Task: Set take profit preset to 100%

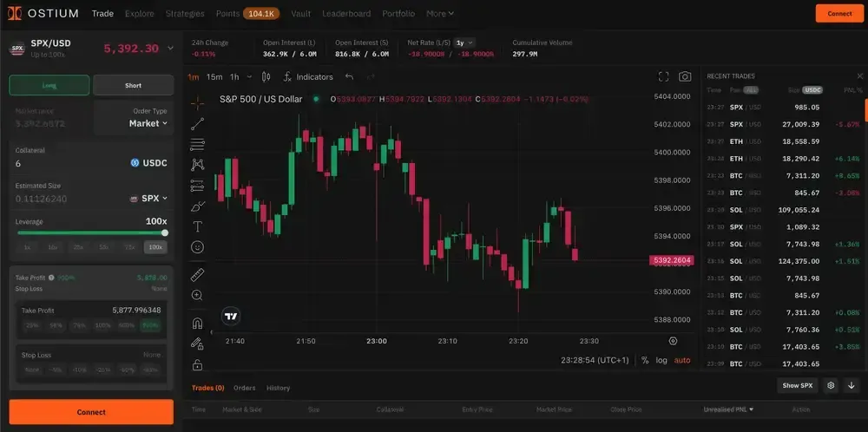Action: click(102, 325)
